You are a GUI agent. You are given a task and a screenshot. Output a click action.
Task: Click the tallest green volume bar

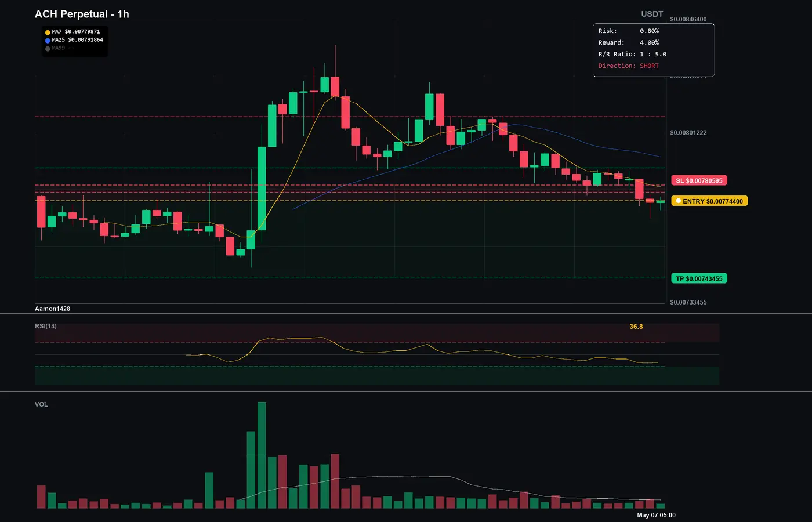(262, 455)
